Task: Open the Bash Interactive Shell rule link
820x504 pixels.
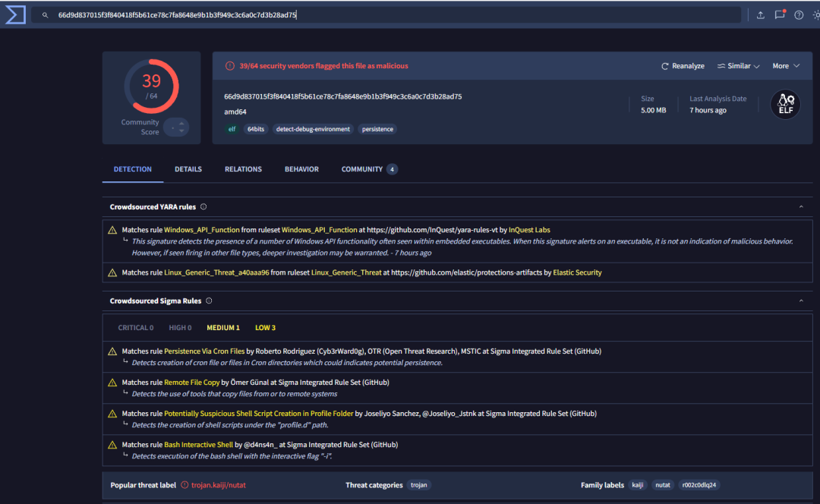Action: point(199,445)
